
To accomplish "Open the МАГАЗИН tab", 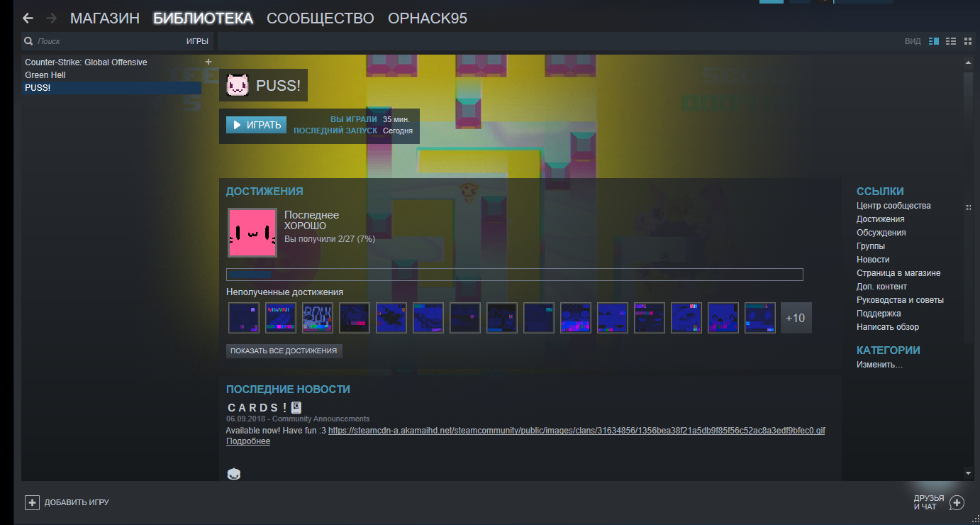I will [105, 18].
